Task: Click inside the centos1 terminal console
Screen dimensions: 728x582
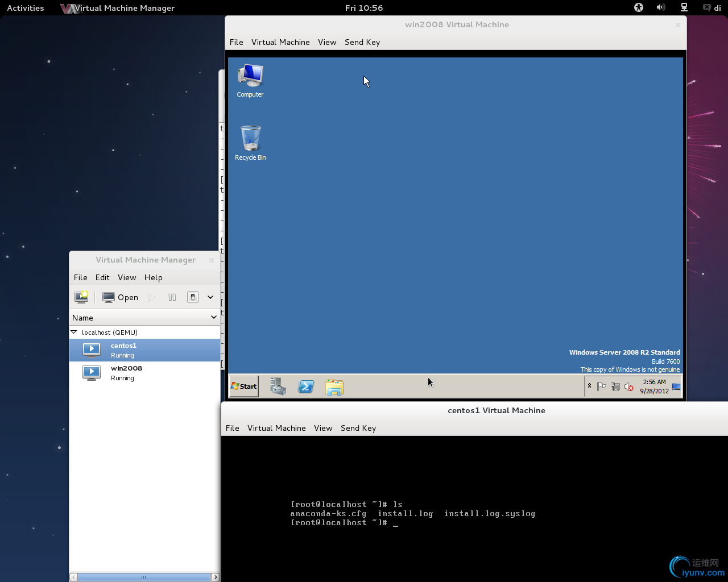Action: tap(474, 509)
